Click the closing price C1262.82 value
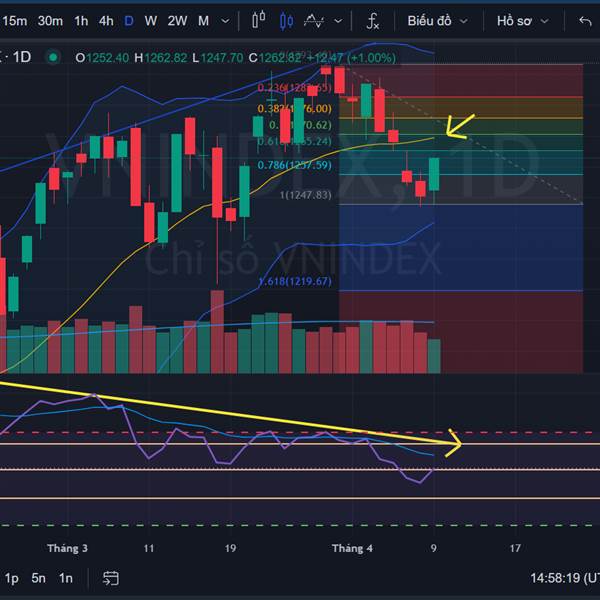600x600 pixels. tap(276, 58)
